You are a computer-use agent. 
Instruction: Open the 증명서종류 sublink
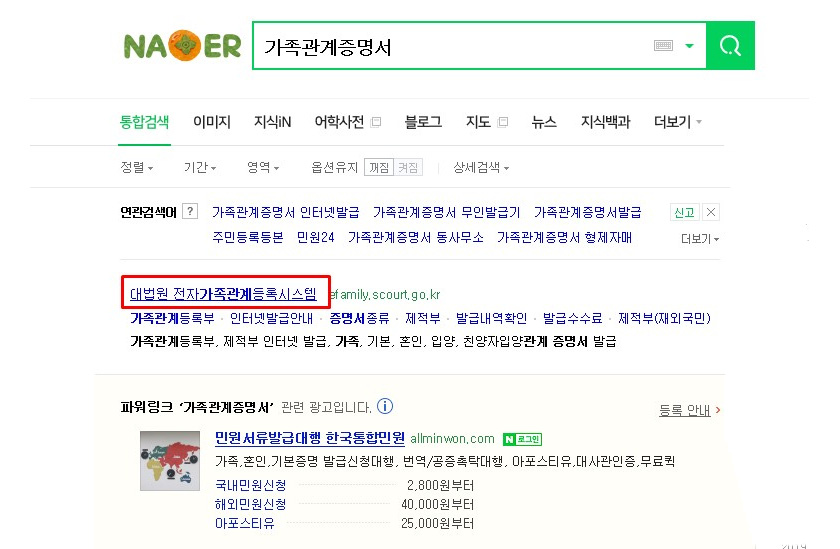(359, 319)
